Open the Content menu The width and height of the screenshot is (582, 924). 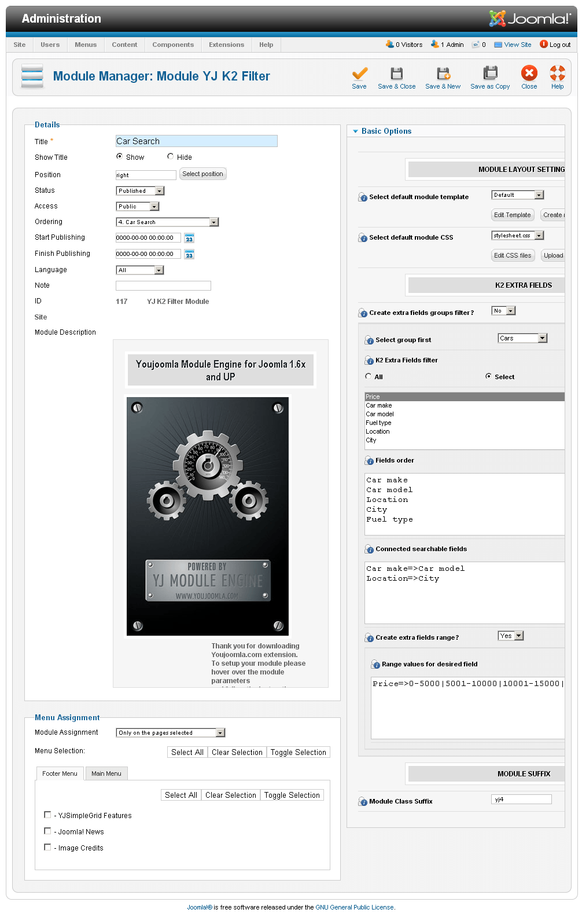tap(124, 45)
